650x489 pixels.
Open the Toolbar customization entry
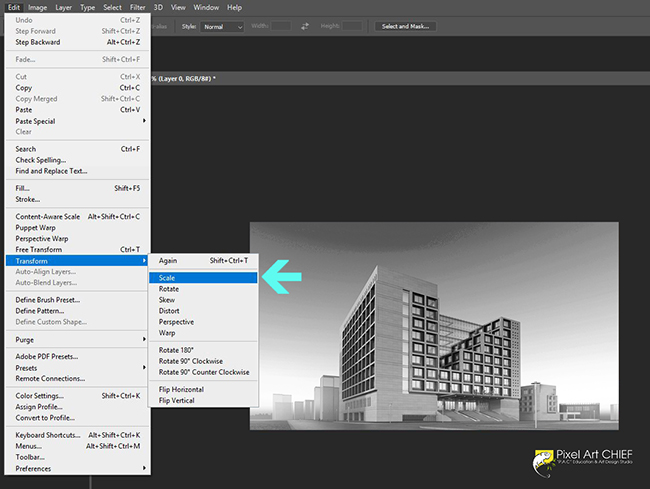(78, 457)
